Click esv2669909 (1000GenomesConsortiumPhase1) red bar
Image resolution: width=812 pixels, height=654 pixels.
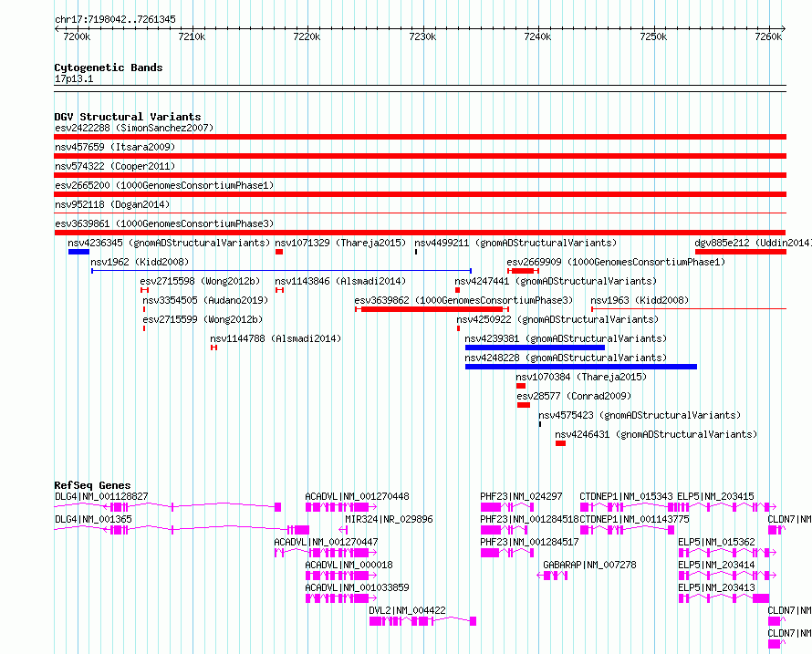523,271
